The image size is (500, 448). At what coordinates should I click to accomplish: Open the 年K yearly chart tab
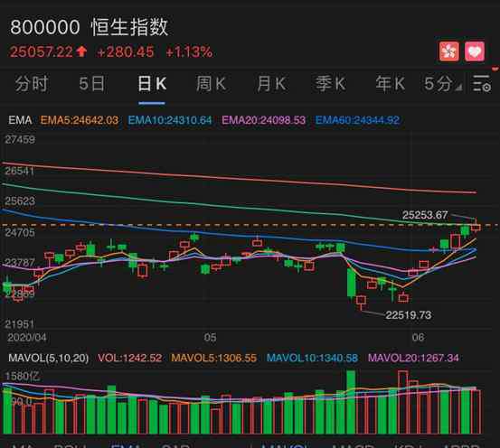pos(391,84)
